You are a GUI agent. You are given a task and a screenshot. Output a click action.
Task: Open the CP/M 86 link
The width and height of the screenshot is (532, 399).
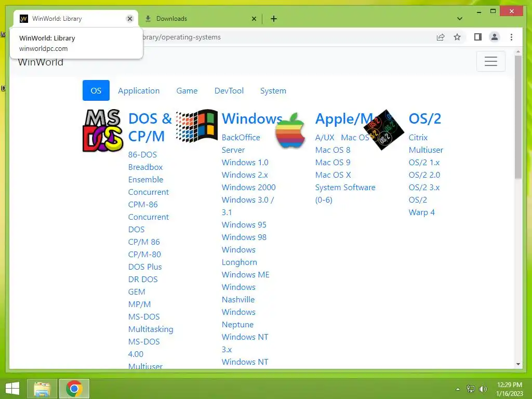144,242
